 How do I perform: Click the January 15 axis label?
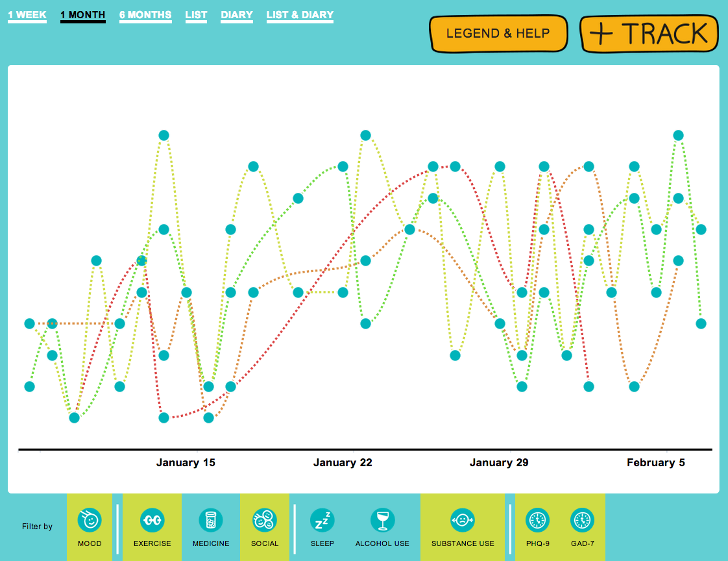tap(186, 463)
